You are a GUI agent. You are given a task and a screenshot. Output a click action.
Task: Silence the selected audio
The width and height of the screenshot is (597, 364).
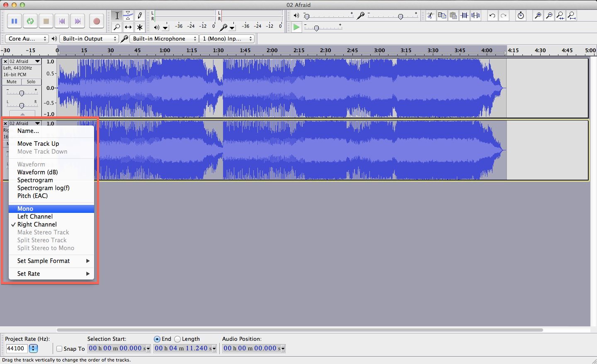(475, 15)
